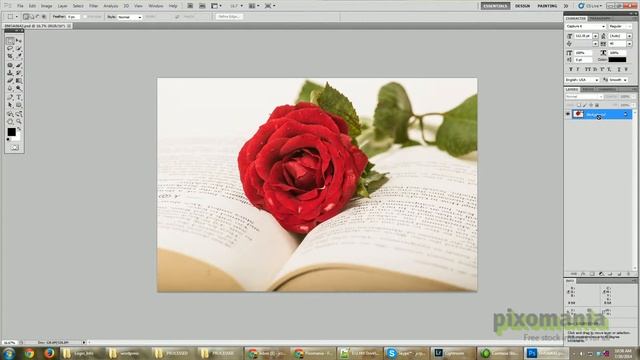Open the Style Normal dropdown in options bar
This screenshot has width=640, height=360.
pos(130,17)
